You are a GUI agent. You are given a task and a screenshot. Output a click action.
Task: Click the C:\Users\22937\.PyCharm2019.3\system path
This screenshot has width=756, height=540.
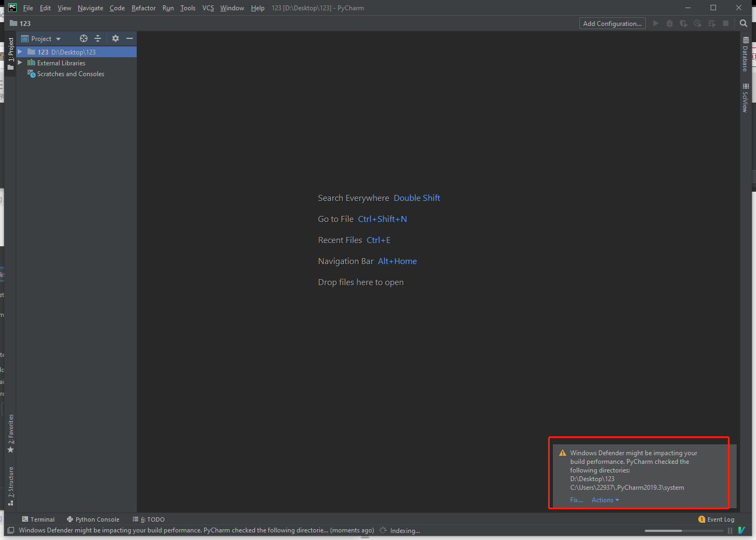click(x=627, y=488)
